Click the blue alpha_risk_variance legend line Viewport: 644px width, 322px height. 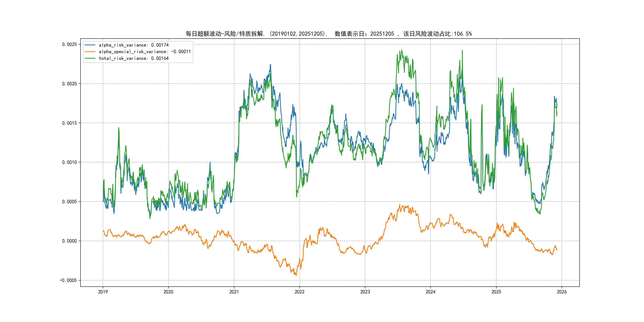click(x=90, y=45)
